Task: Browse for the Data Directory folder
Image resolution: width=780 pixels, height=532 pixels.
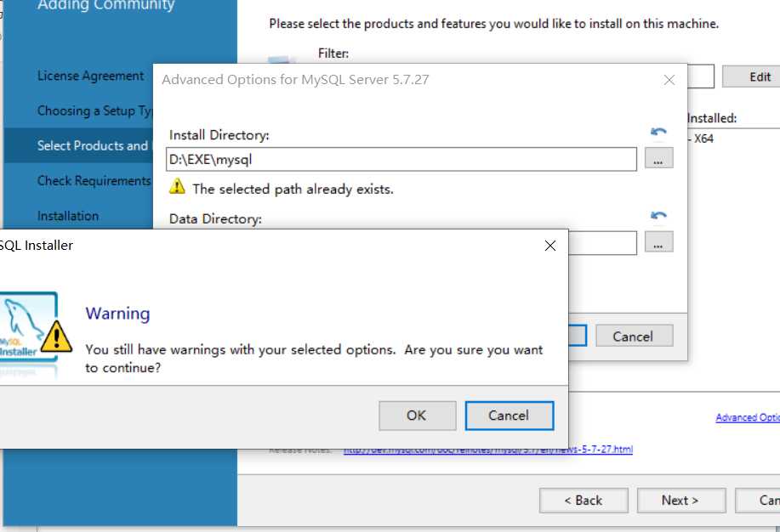Action: [x=658, y=241]
